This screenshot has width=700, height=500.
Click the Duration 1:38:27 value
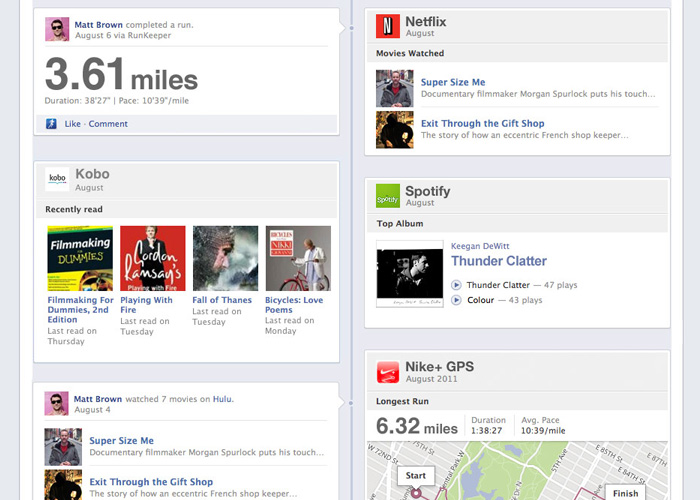tap(487, 431)
